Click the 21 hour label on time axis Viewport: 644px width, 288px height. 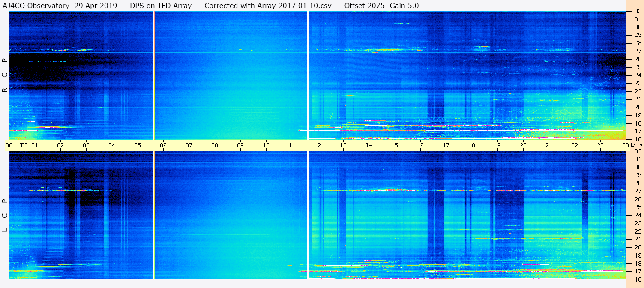548,145
